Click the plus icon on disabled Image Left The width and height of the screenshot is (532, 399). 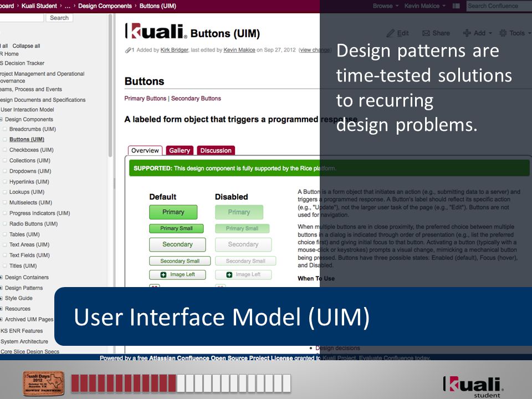229,274
